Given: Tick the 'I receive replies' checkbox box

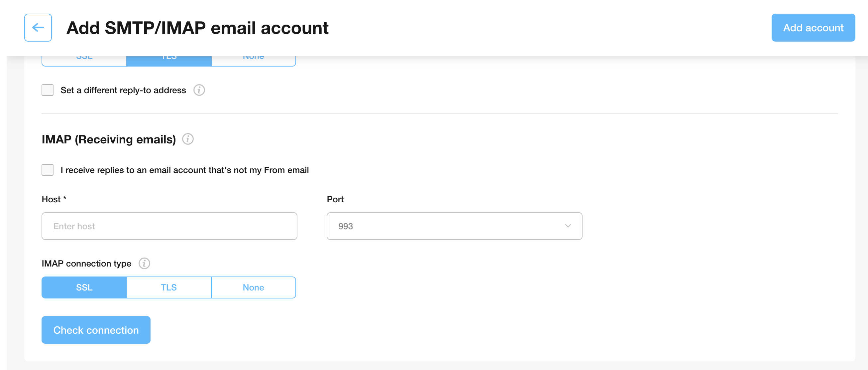Looking at the screenshot, I should [48, 170].
